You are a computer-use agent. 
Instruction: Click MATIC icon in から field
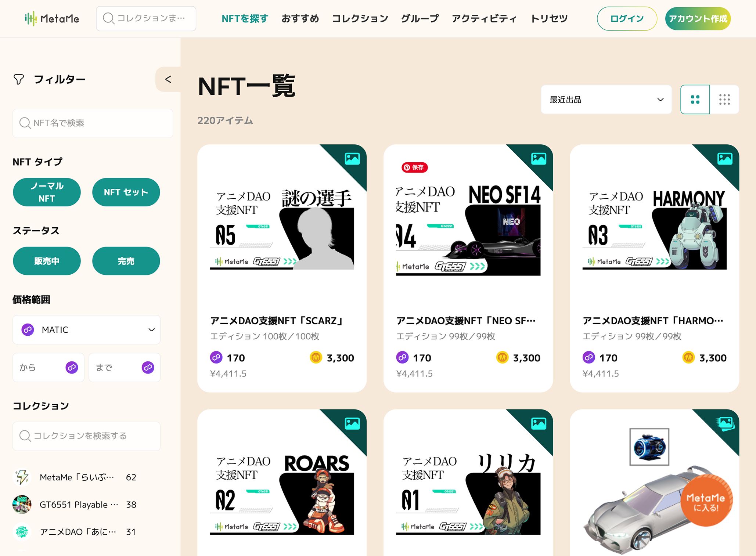(72, 367)
